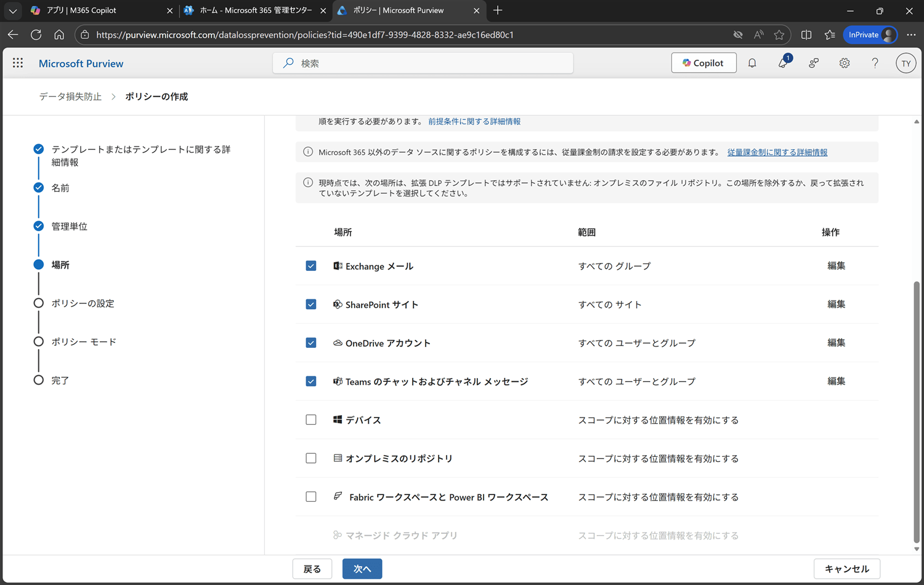The width and height of the screenshot is (924, 585).
Task: Click the 戻る button
Action: (312, 568)
